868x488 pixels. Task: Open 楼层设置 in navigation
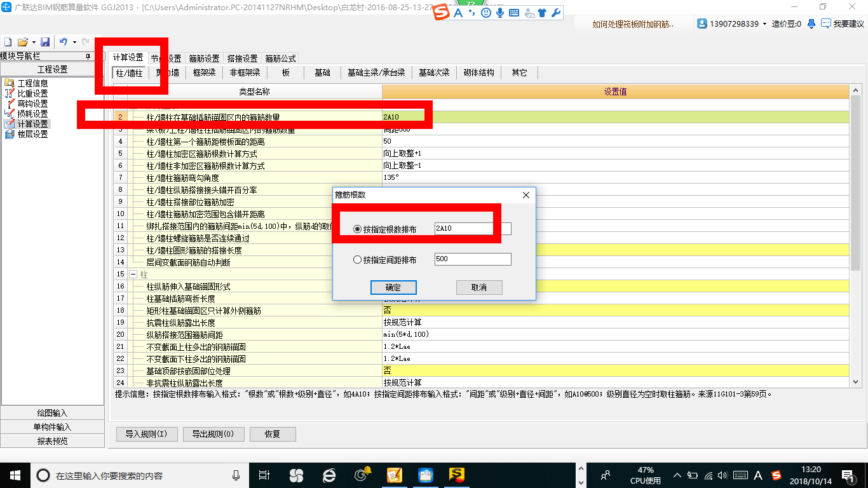(32, 134)
